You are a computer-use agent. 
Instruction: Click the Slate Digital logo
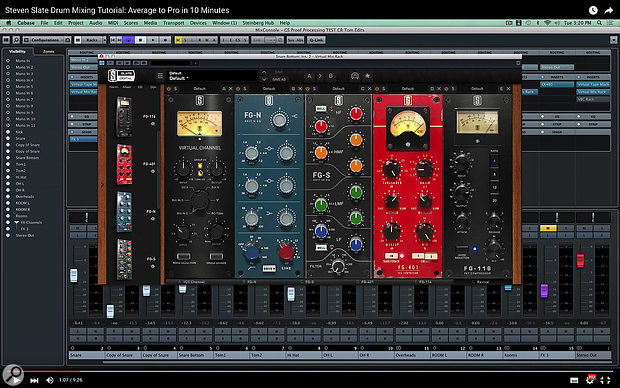pos(121,76)
